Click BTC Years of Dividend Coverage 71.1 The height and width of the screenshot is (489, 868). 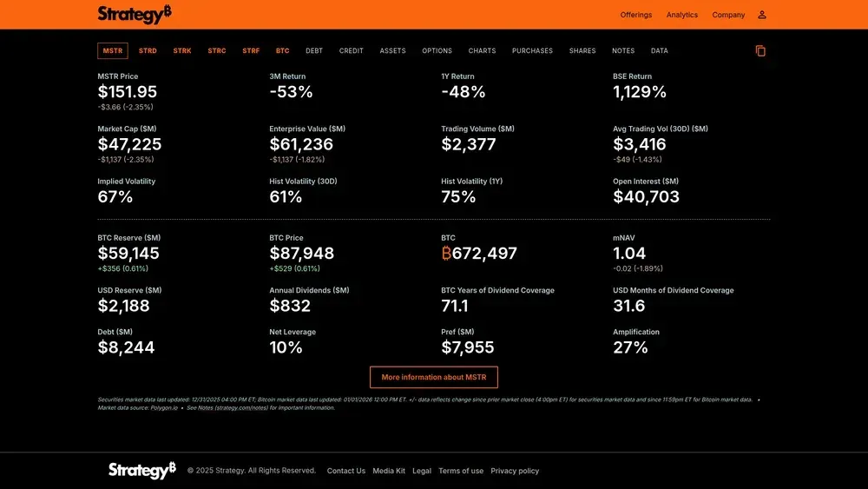pos(455,307)
